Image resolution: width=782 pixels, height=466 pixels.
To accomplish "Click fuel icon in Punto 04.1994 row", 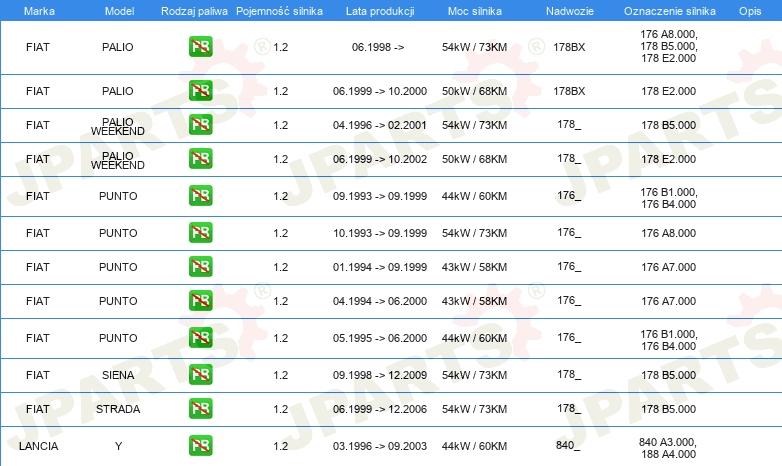I will tap(200, 301).
